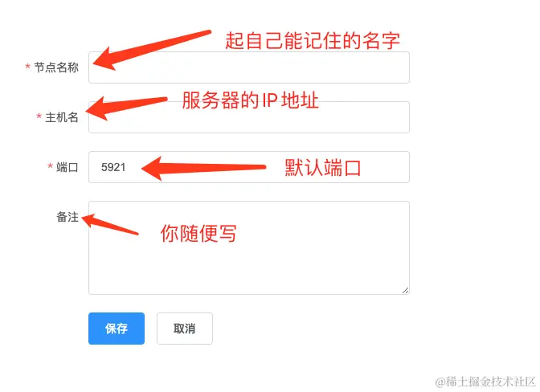Viewport: 540px width, 392px height.
Task: Click the 端口 field label
Action: 67,167
